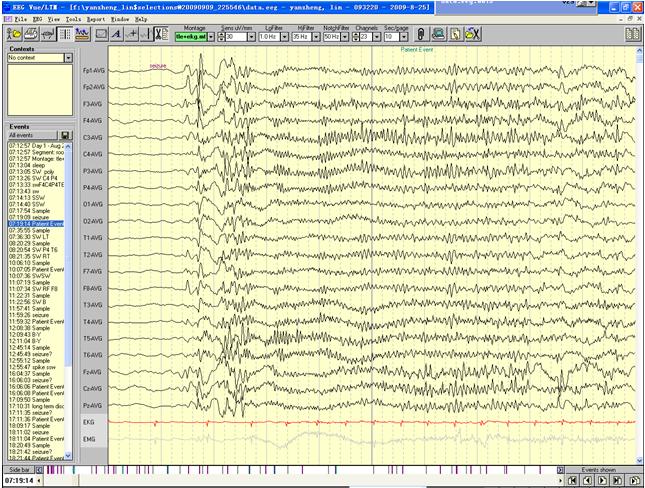
Task: Click the rightmost event navigation page button
Action: [x=634, y=481]
